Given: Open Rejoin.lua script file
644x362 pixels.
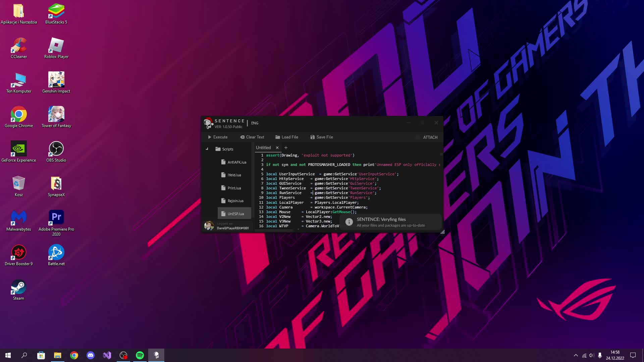Looking at the screenshot, I should point(236,201).
